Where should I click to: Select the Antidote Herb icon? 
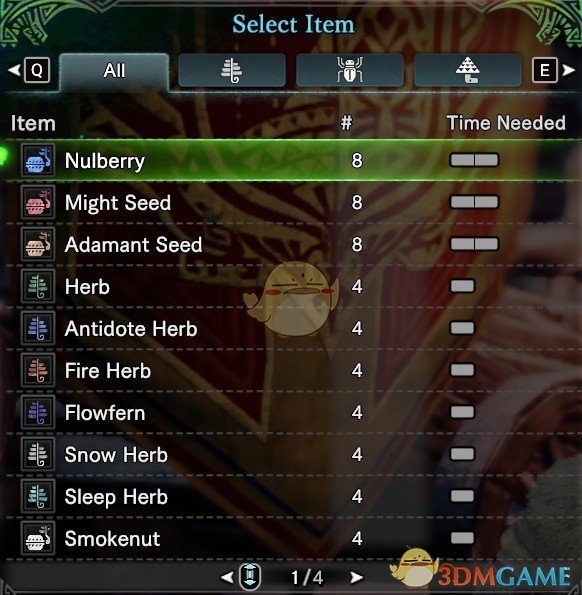38,328
